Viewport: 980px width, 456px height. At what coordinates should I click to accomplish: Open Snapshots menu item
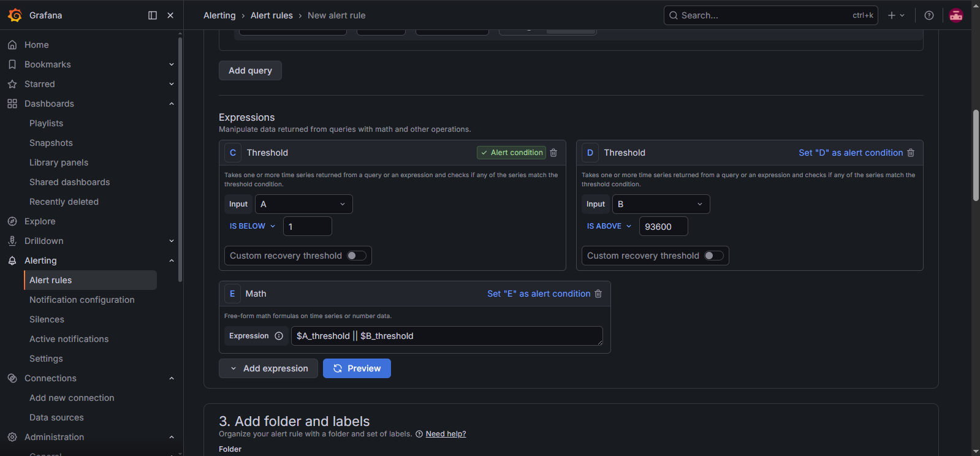(x=51, y=143)
